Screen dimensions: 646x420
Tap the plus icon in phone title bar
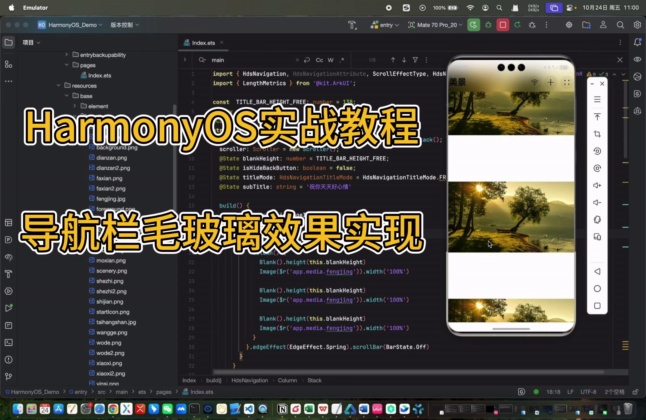[548, 81]
